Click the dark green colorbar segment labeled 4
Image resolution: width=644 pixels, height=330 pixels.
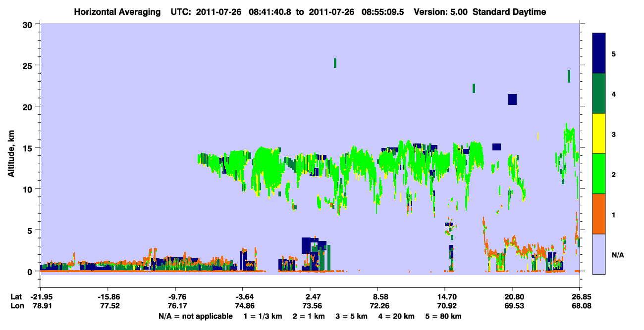599,94
